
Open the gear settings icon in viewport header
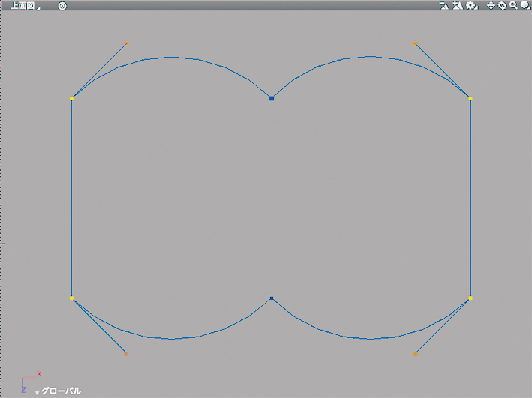pyautogui.click(x=472, y=6)
